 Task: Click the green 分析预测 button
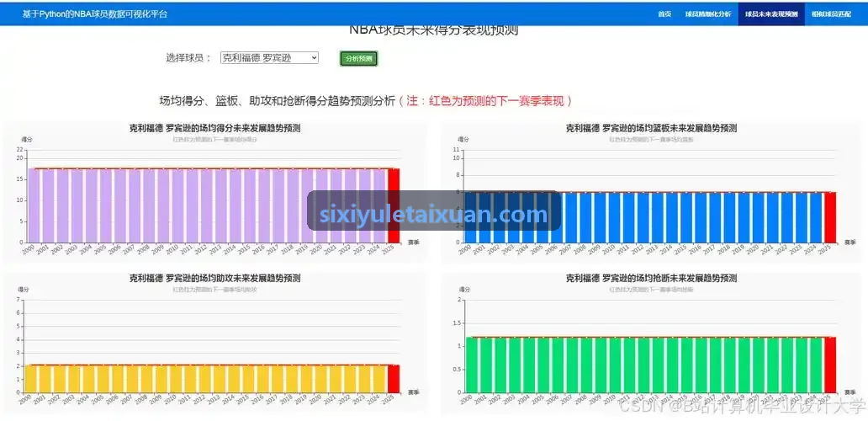(358, 59)
